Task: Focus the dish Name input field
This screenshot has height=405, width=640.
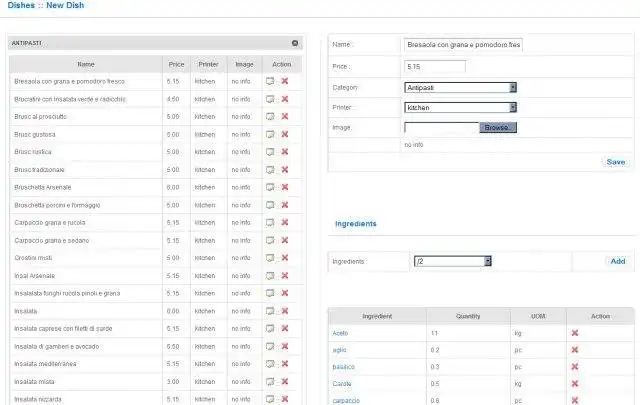Action: (x=463, y=45)
